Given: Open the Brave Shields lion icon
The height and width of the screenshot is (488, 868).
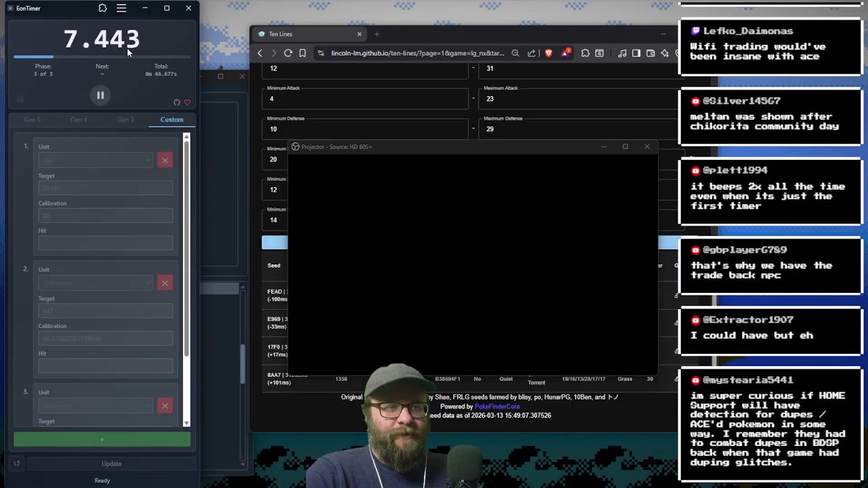Looking at the screenshot, I should (x=549, y=53).
